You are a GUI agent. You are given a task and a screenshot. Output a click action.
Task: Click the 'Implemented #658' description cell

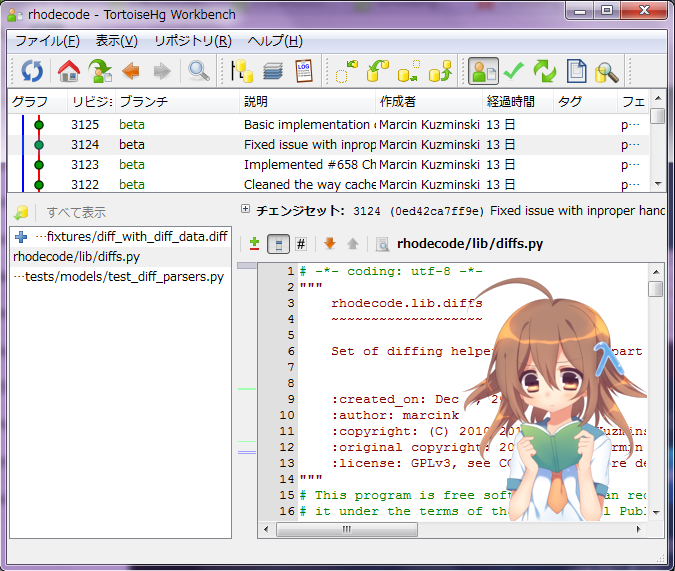[x=307, y=164]
